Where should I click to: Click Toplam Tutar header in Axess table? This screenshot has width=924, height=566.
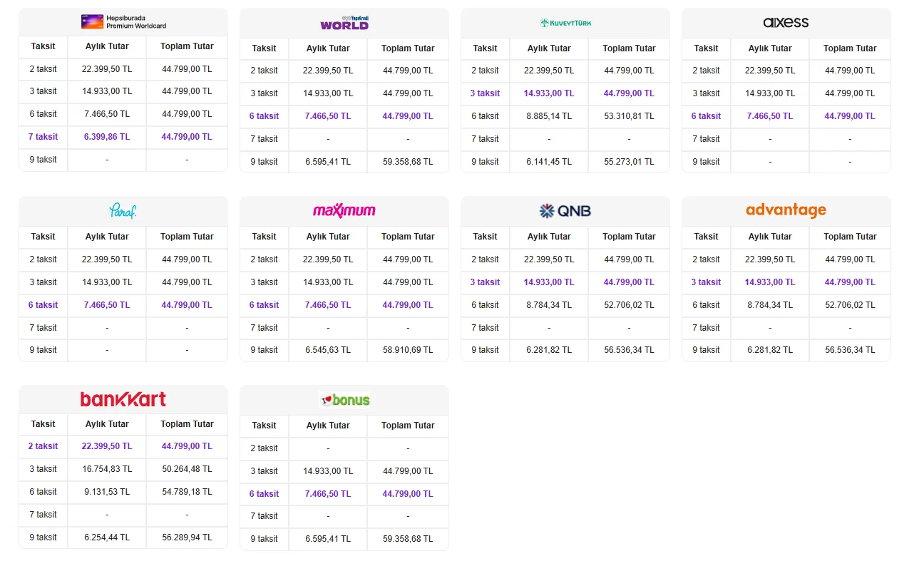tap(850, 48)
